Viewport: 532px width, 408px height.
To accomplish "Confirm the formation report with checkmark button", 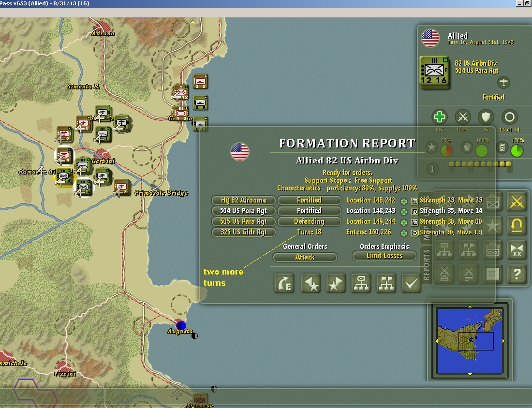I will [411, 283].
